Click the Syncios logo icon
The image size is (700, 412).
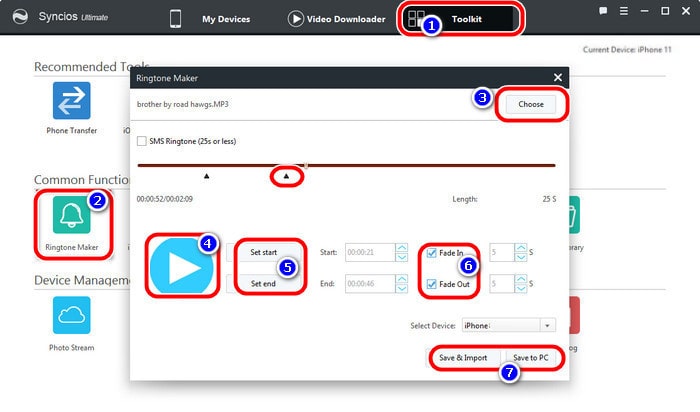20,17
